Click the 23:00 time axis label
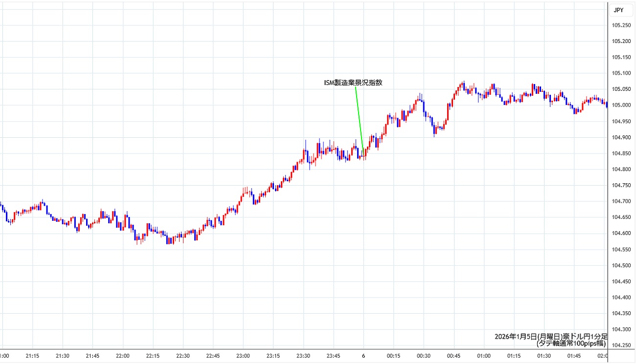The height and width of the screenshot is (364, 636). click(243, 356)
